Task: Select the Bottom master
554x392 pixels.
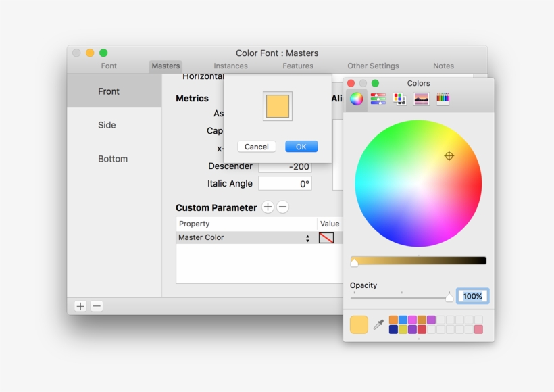Action: 114,159
